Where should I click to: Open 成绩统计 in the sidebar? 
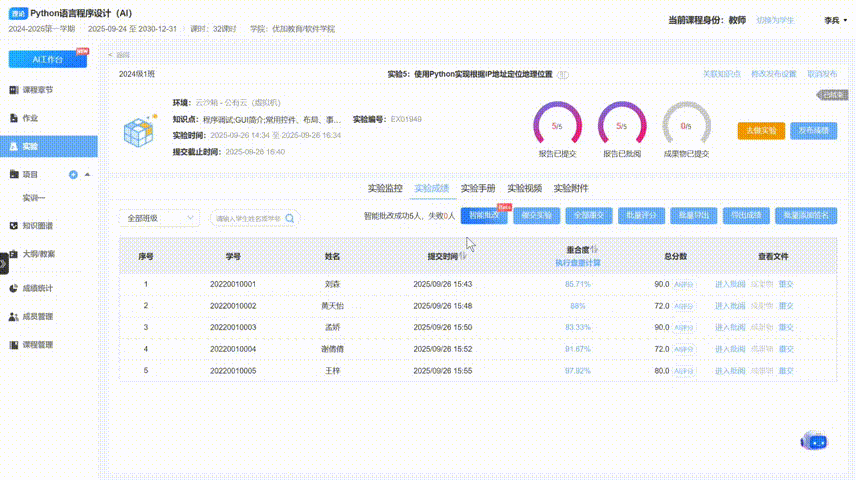pos(38,288)
